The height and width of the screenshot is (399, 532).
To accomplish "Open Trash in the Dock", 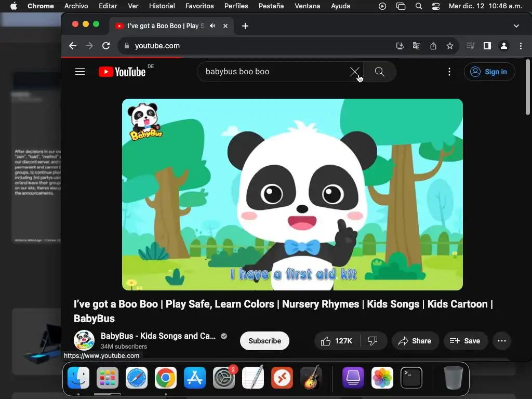I will click(453, 378).
